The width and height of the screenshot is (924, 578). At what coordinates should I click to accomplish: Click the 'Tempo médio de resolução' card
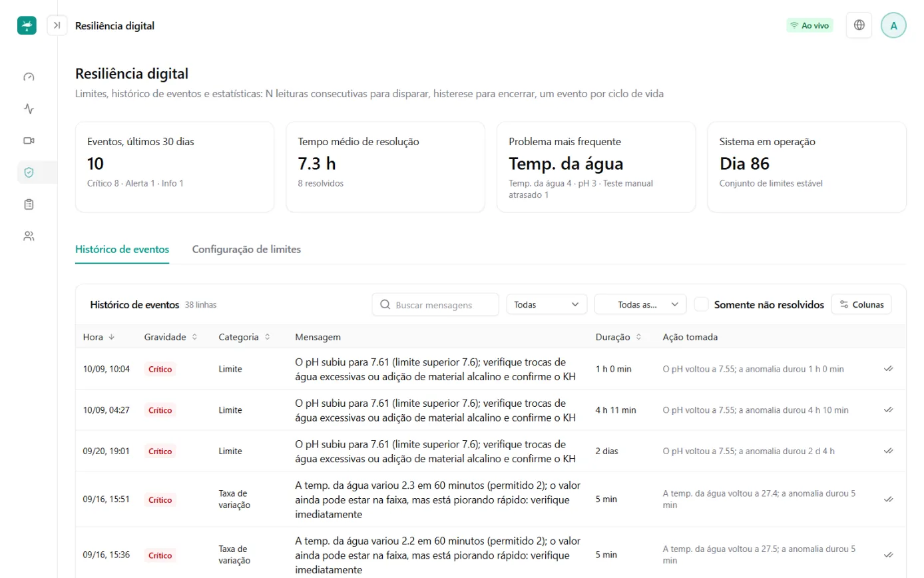point(385,167)
